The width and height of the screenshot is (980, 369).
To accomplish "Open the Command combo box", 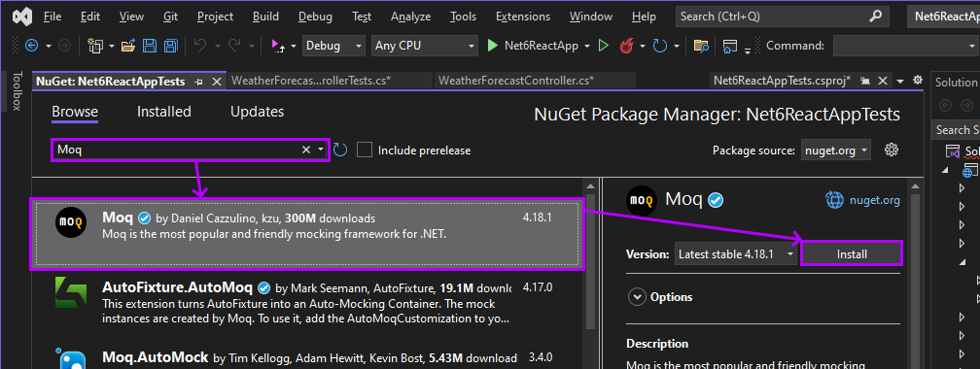I will click(905, 46).
